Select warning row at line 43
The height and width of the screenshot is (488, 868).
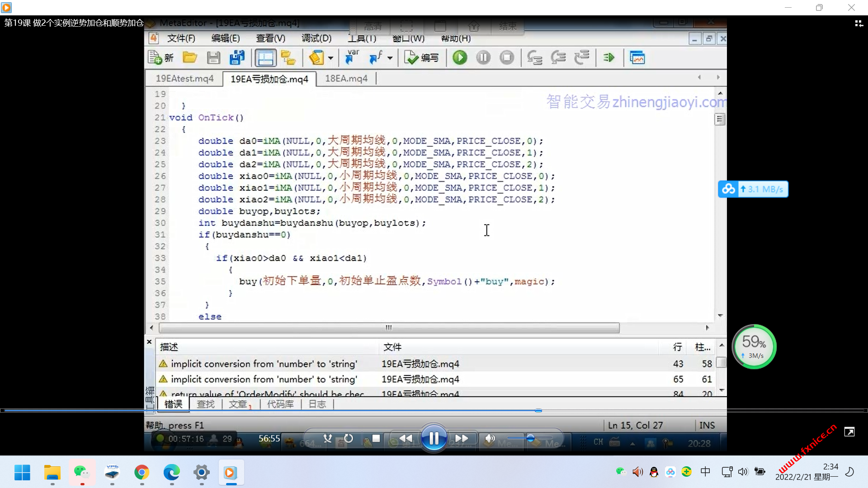coord(436,364)
